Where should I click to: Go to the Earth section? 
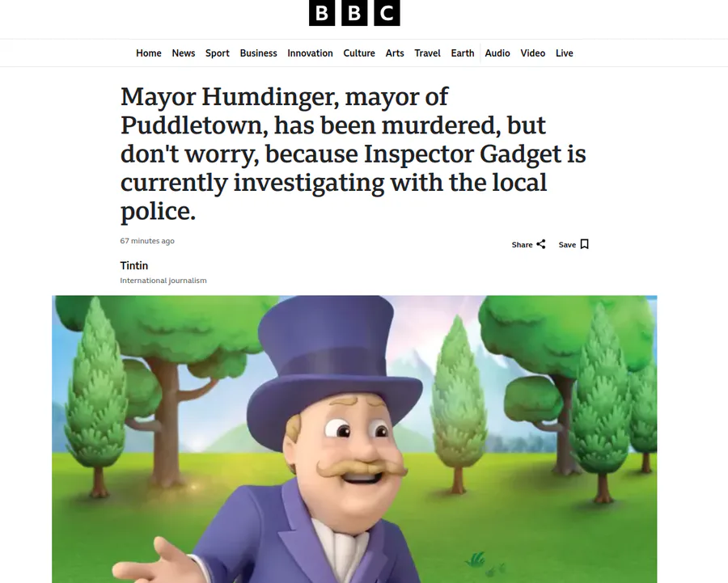pos(463,53)
